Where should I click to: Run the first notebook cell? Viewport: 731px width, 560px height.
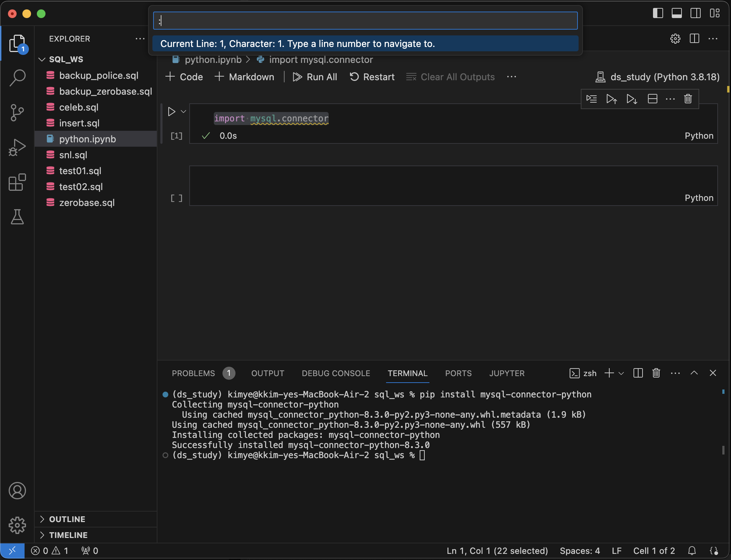172,112
